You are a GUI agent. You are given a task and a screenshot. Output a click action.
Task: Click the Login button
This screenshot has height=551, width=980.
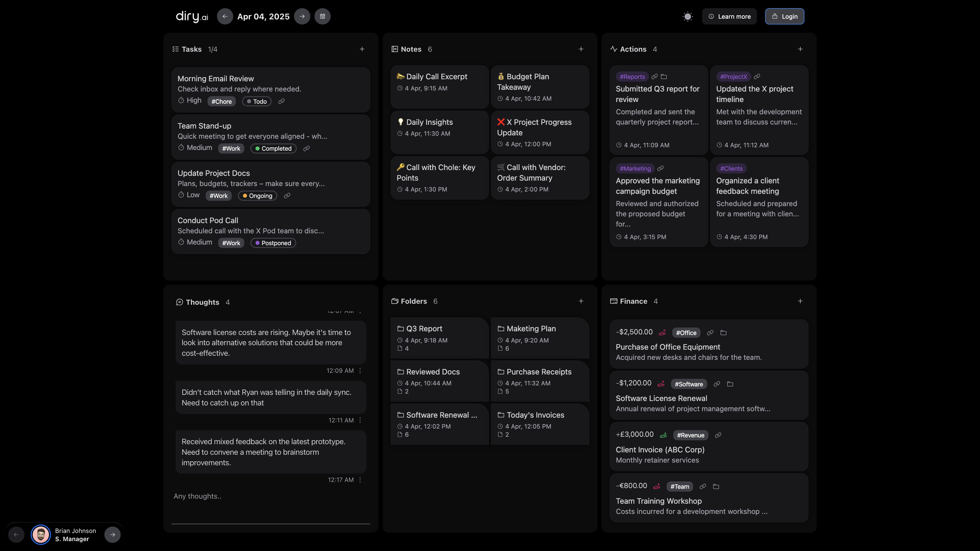pos(784,16)
